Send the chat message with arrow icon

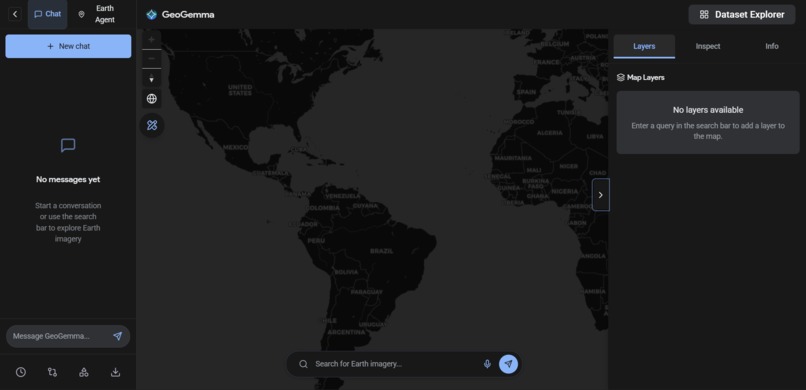(118, 336)
